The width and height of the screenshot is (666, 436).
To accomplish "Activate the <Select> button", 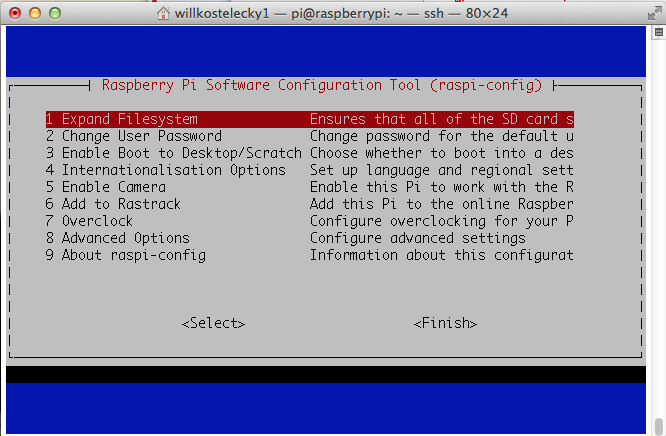I will pos(213,323).
